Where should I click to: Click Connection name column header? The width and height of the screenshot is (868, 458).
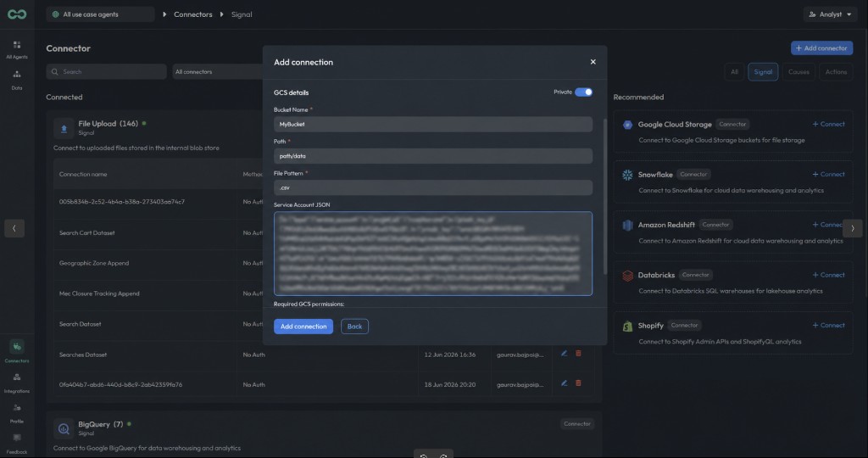click(x=83, y=174)
